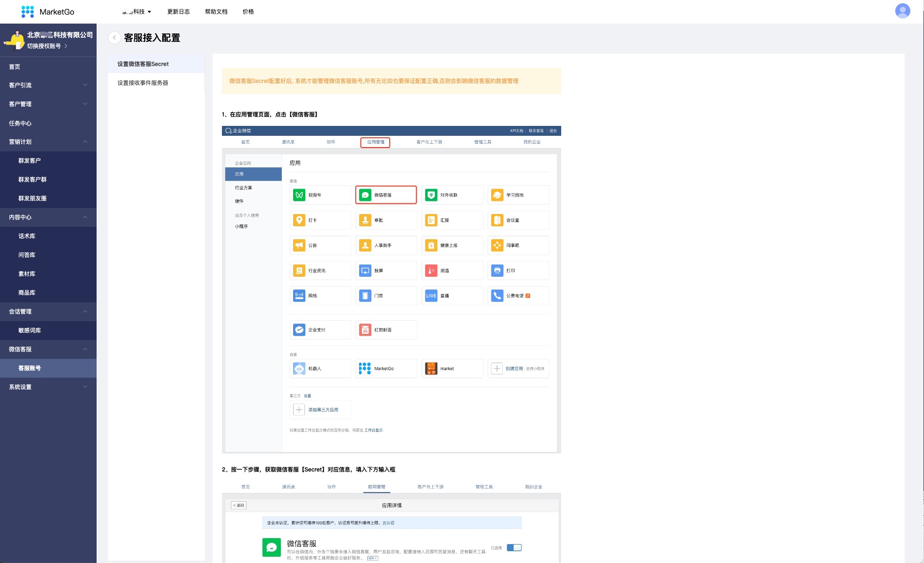The image size is (924, 563).
Task: Click the 机器人 robot icon
Action: [299, 368]
